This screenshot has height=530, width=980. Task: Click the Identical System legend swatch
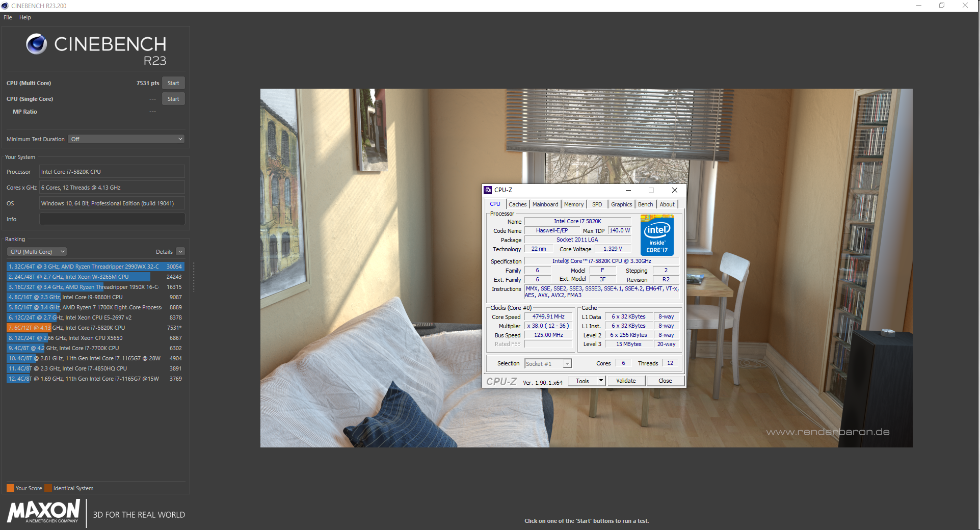coord(48,488)
